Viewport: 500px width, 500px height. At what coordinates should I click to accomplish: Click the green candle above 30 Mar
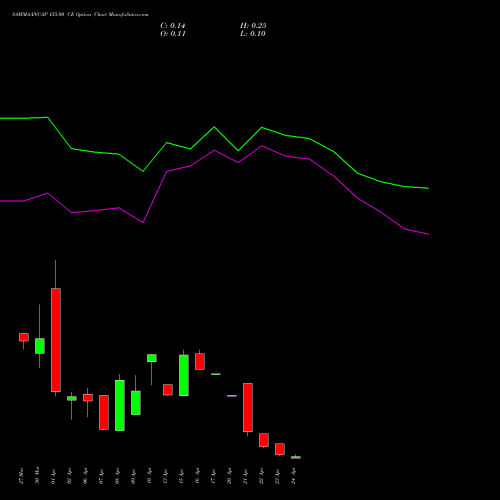click(x=40, y=346)
